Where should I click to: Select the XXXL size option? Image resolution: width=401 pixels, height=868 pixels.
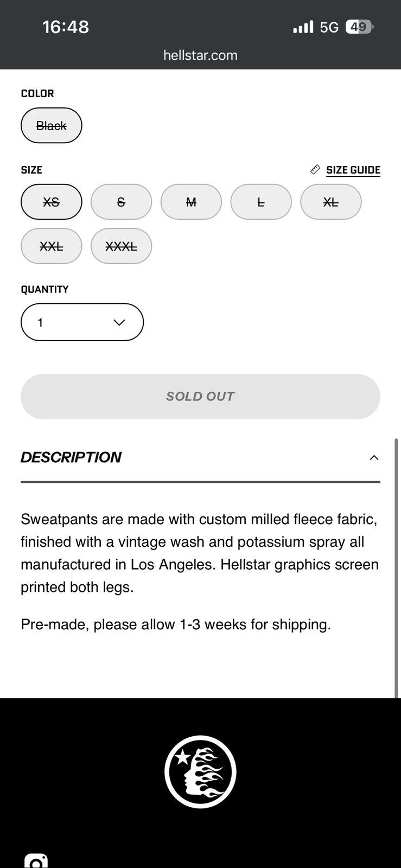[121, 246]
